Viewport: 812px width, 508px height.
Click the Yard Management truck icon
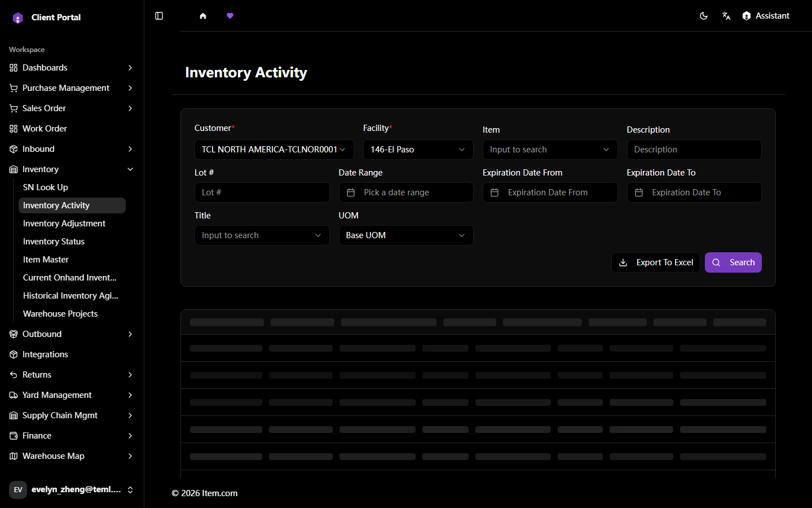[14, 395]
